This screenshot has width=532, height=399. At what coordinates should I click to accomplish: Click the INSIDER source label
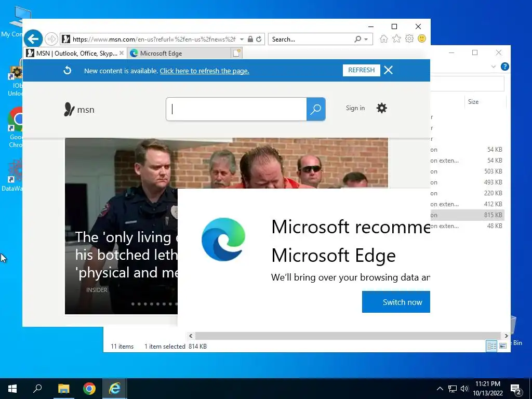tap(97, 290)
